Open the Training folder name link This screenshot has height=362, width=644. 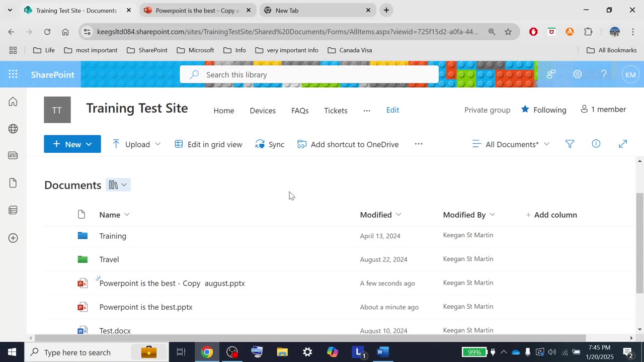[x=113, y=236]
